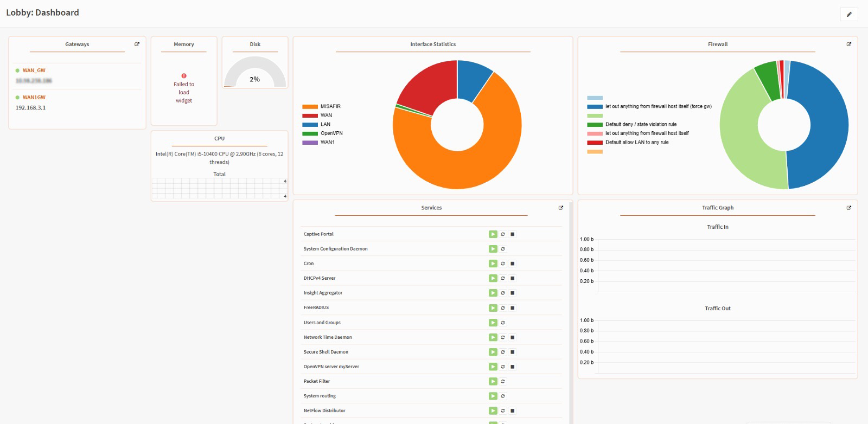Start the System routing service
868x424 pixels.
[x=493, y=396]
